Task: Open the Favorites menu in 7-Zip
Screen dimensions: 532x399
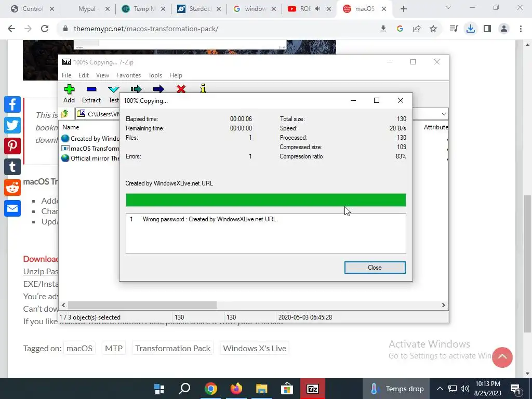Action: (128, 75)
